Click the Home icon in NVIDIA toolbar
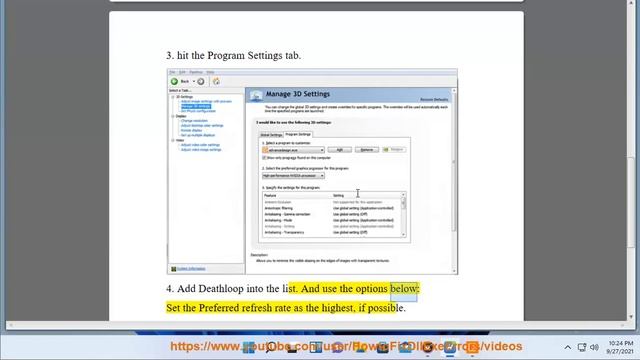Viewport: 640px width, 360px height. (x=216, y=81)
